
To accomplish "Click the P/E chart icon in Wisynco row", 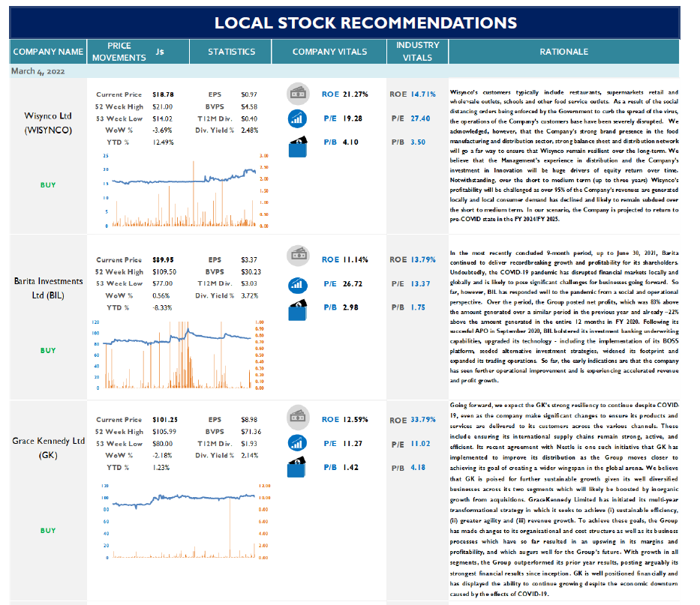I will pyautogui.click(x=297, y=118).
